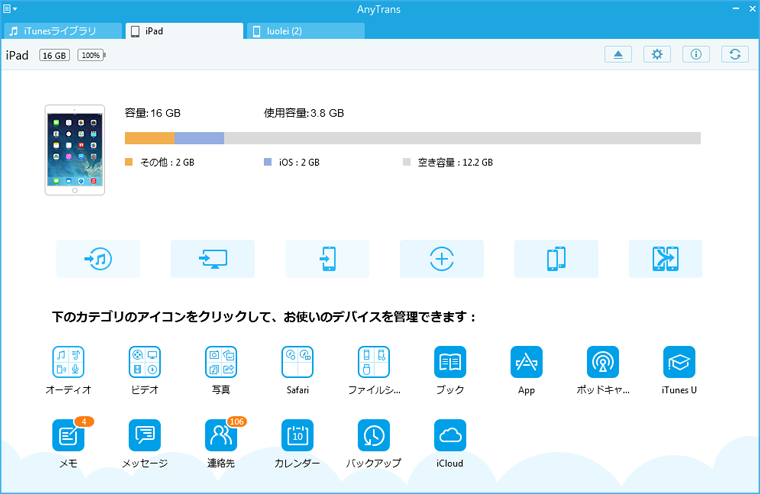Click the iPad device name label
The image size is (760, 494).
coord(17,55)
